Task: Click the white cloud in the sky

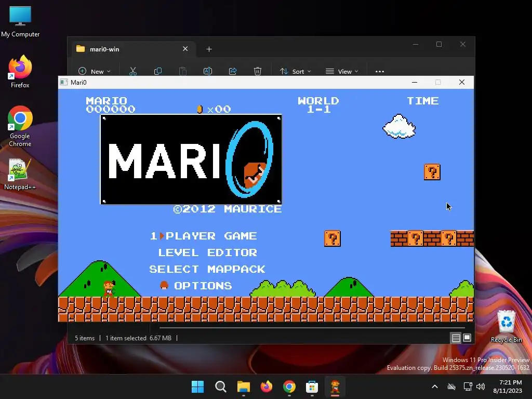Action: (x=399, y=127)
